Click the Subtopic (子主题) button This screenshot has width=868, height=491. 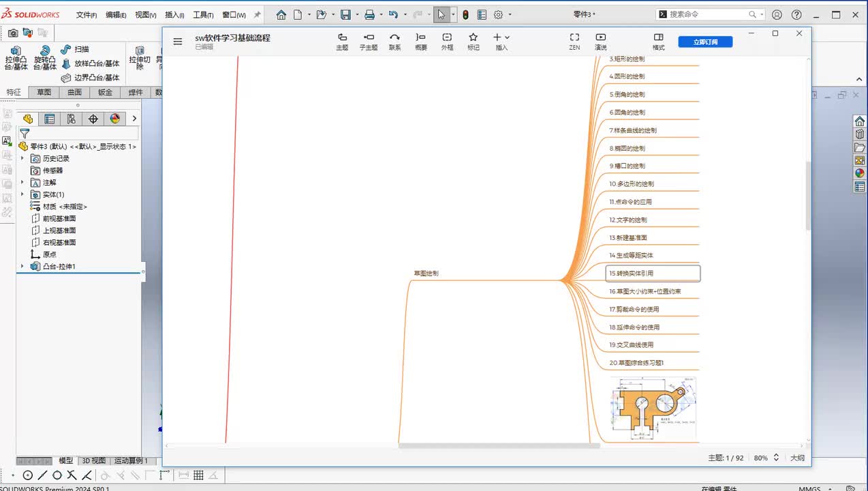[369, 42]
